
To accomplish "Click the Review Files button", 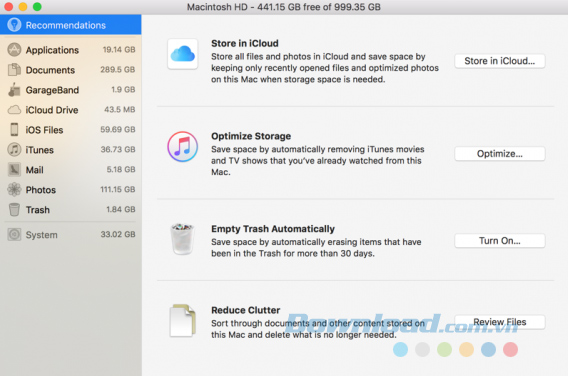I will [x=500, y=322].
